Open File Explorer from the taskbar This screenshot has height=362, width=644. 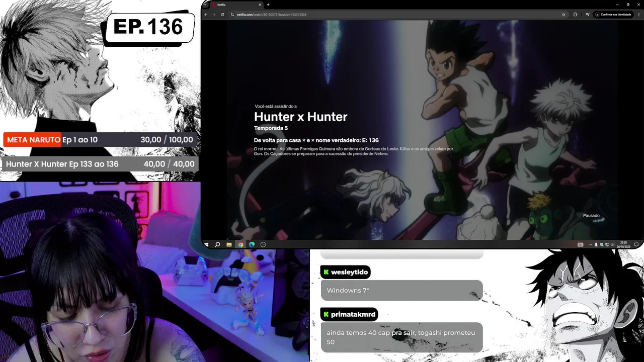(x=229, y=245)
